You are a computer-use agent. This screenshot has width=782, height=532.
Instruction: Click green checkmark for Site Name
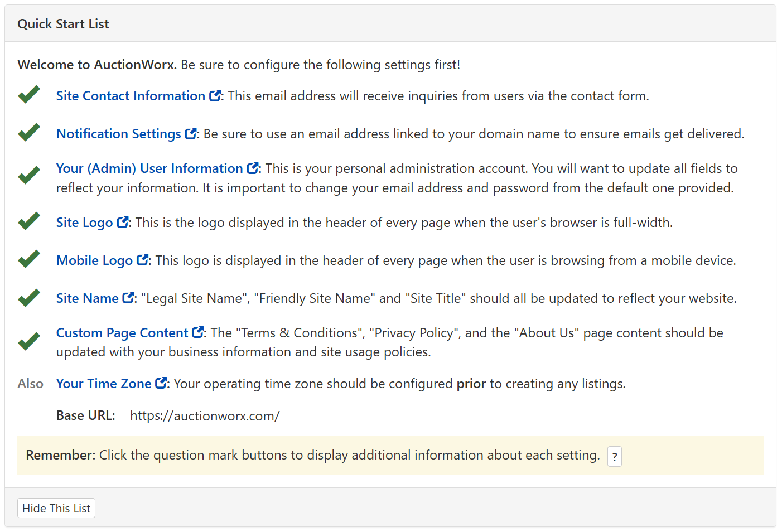[29, 298]
